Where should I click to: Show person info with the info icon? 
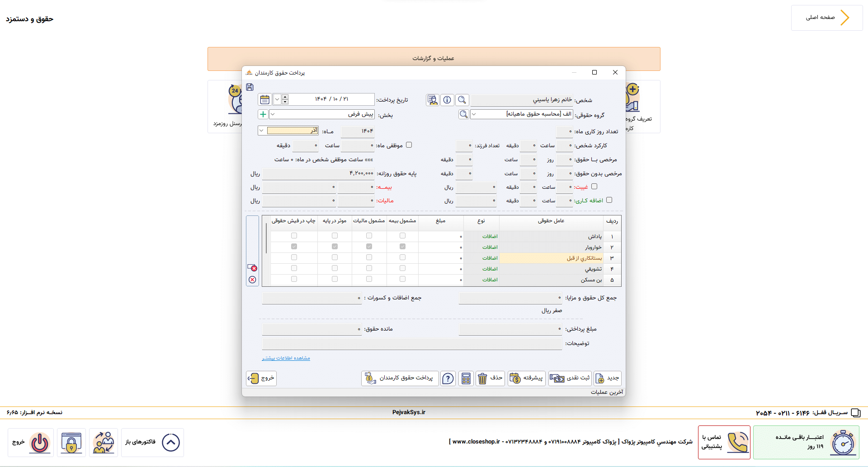(x=447, y=100)
